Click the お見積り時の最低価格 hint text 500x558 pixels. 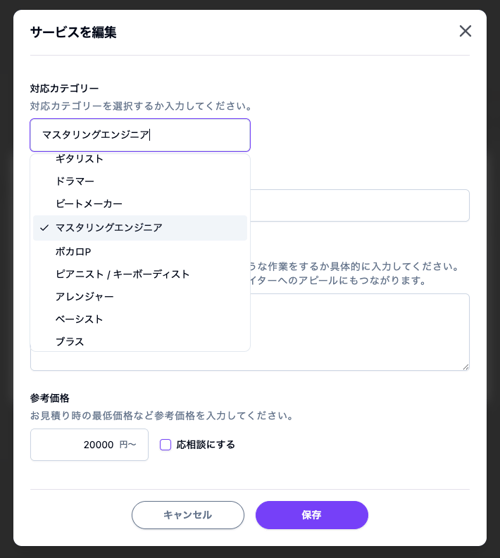point(162,415)
